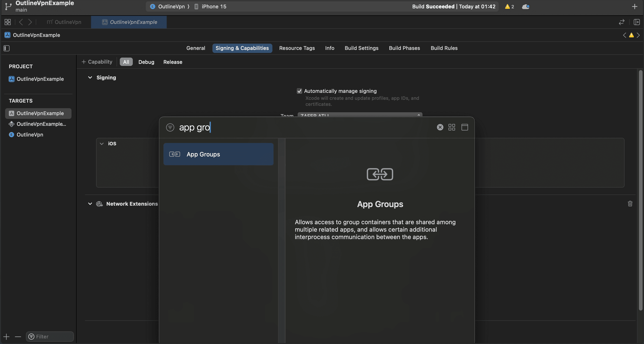
Task: Collapse the iOS signing group
Action: tap(101, 143)
